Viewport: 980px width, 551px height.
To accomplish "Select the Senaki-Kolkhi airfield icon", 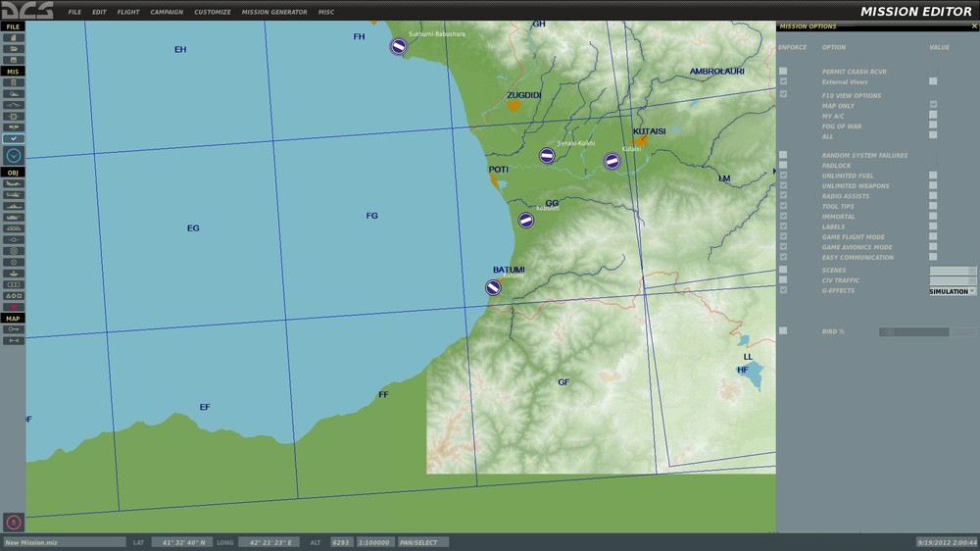I will click(x=547, y=156).
